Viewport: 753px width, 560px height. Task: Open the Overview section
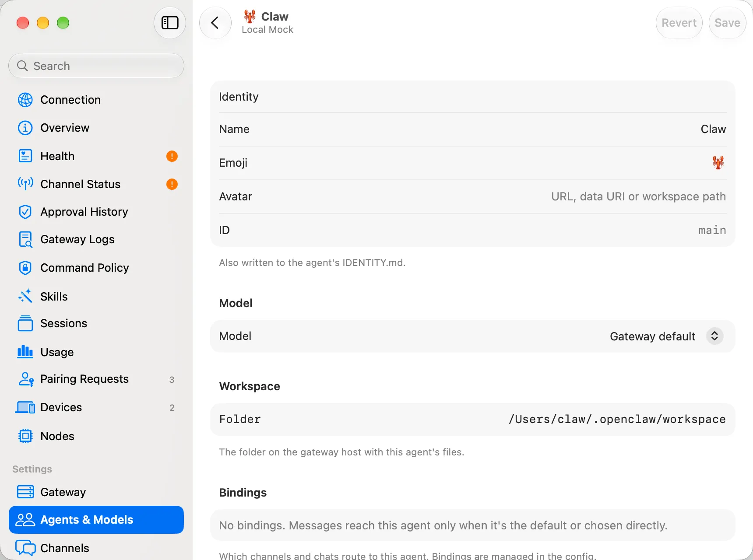96,128
